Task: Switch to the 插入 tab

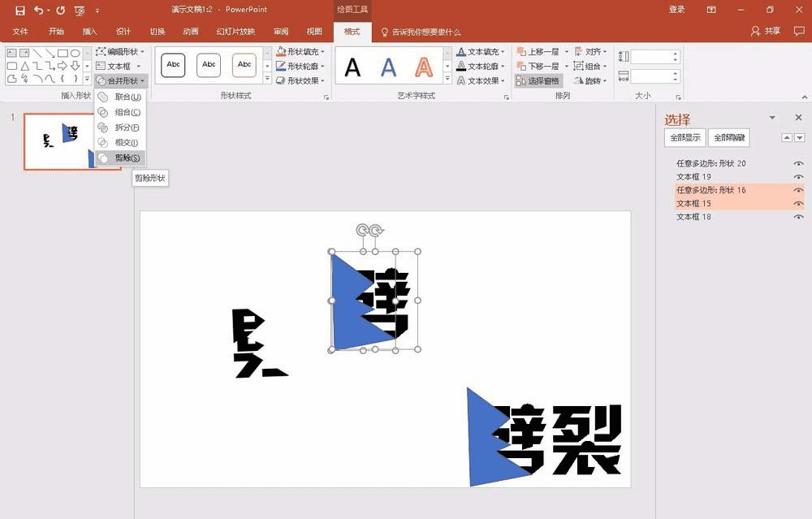Action: point(89,32)
